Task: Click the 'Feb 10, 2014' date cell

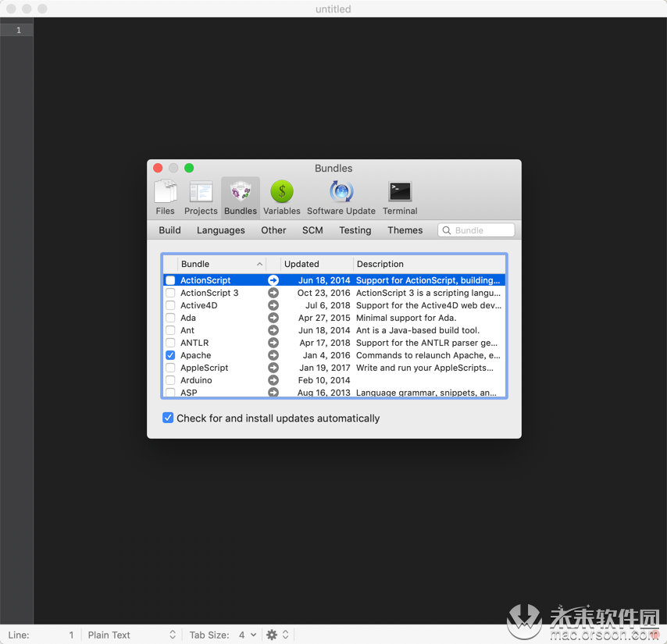Action: coord(324,380)
